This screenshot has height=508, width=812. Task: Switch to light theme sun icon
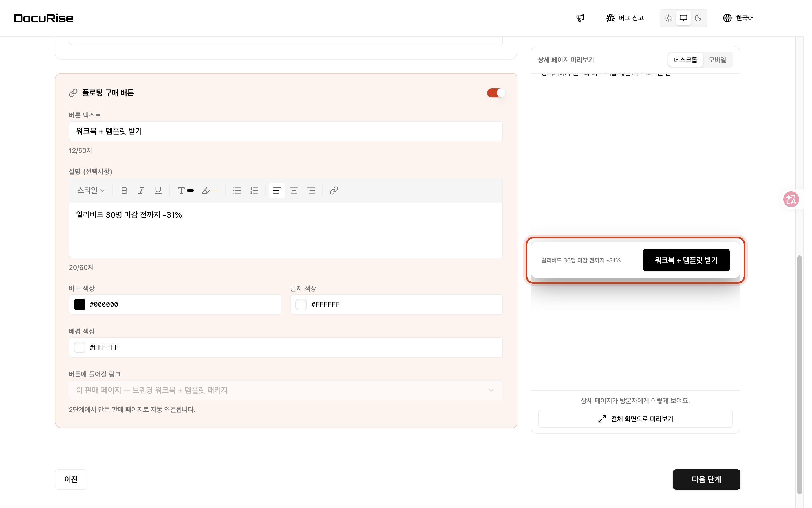pos(668,18)
